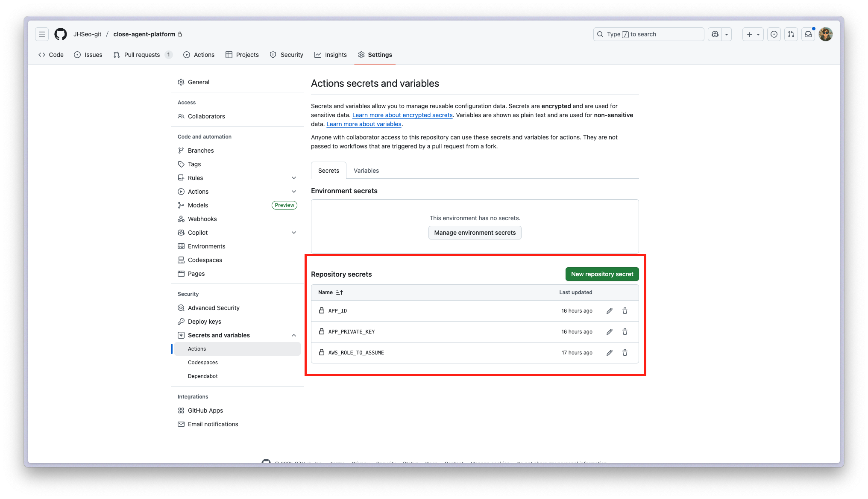
Task: Open Learn more about encrypted secrets link
Action: (x=402, y=115)
